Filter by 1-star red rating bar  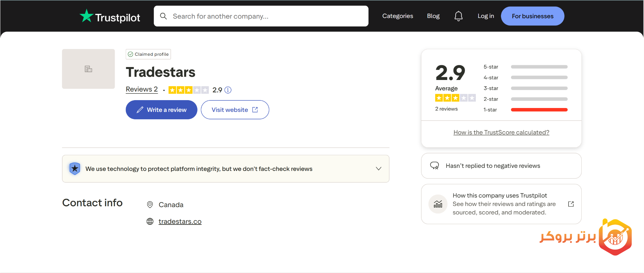coord(539,110)
